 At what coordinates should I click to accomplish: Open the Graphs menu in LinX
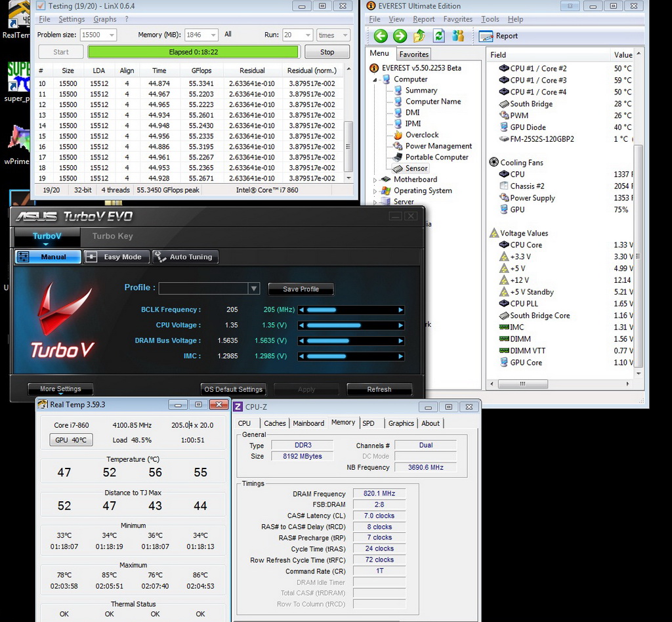[x=104, y=19]
